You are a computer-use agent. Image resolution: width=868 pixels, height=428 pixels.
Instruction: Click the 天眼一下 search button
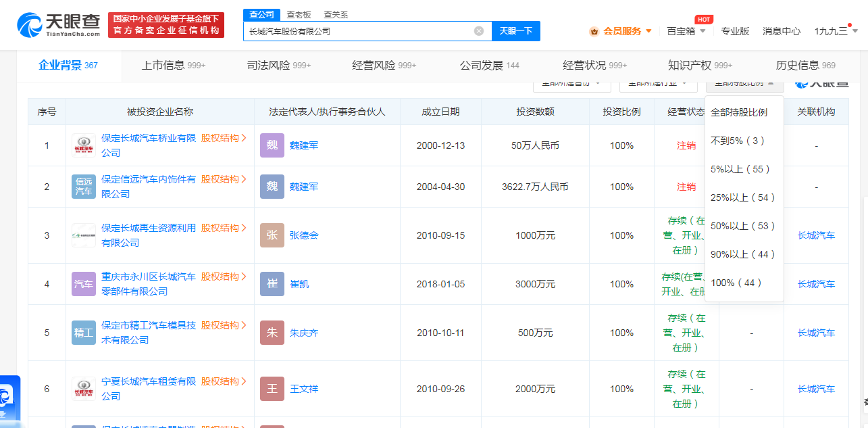coord(516,31)
